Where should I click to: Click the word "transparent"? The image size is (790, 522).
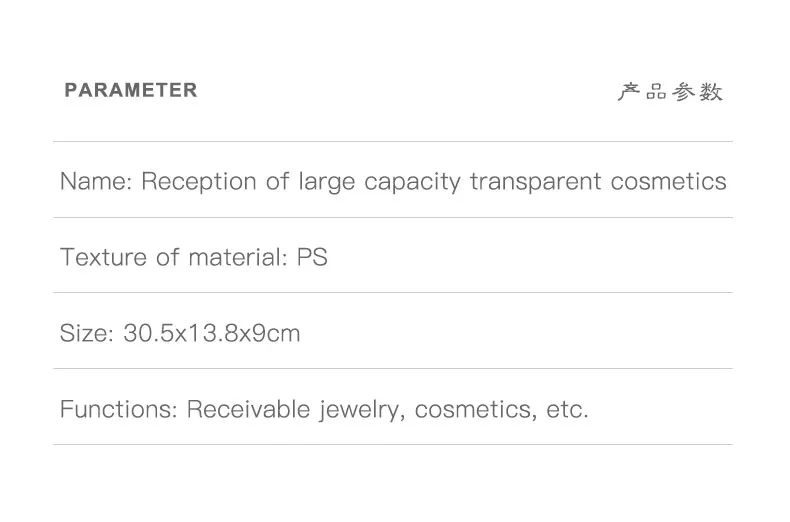536,182
